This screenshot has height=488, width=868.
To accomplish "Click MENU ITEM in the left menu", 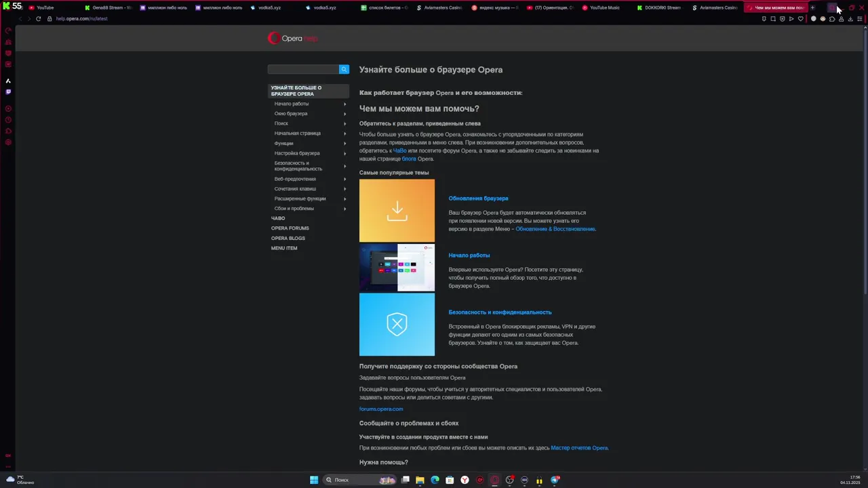I will click(x=284, y=248).
